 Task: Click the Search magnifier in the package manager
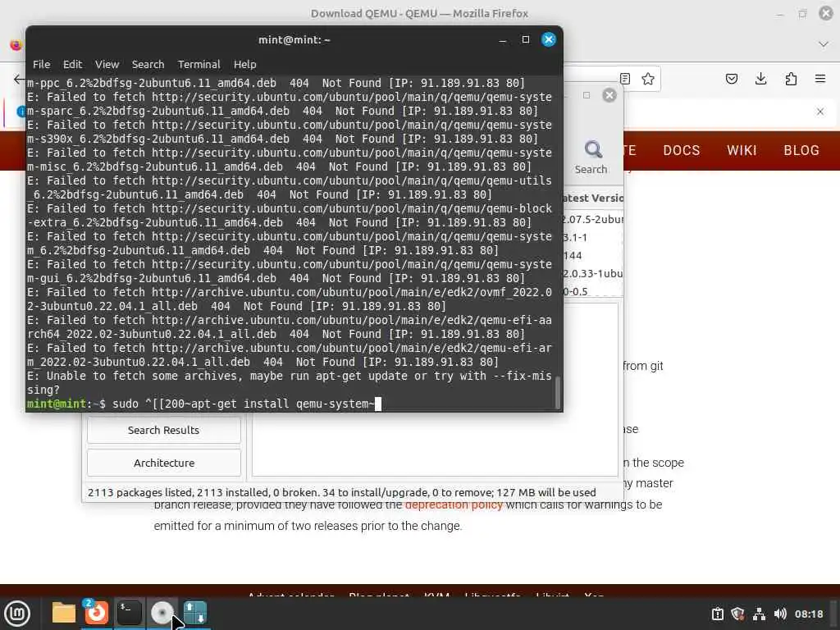(x=591, y=157)
